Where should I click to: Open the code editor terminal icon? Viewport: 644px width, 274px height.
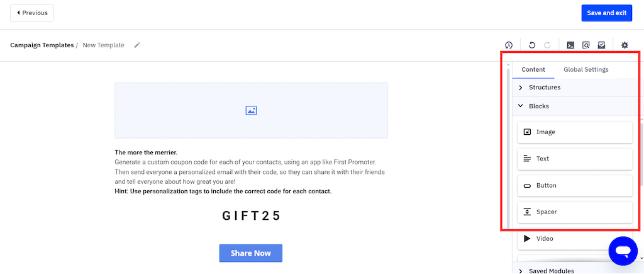570,45
